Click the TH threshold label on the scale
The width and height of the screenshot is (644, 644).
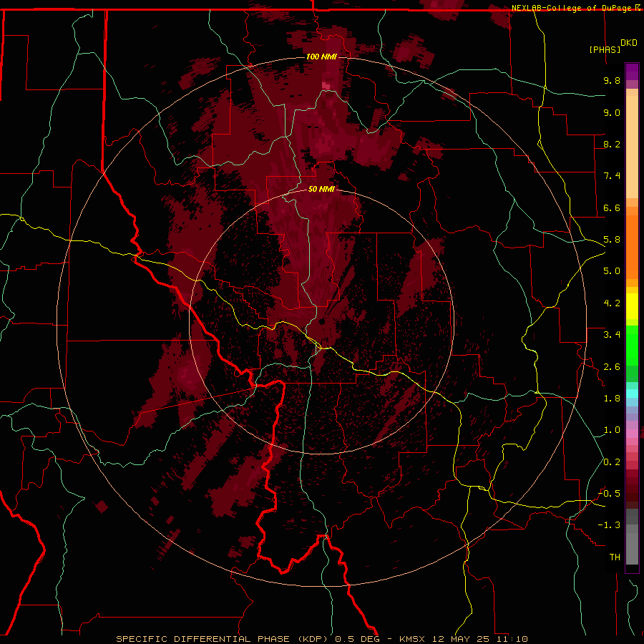615,557
